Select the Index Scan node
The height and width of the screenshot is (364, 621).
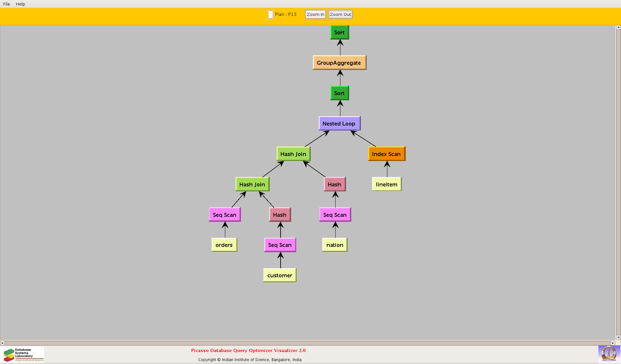coord(386,154)
